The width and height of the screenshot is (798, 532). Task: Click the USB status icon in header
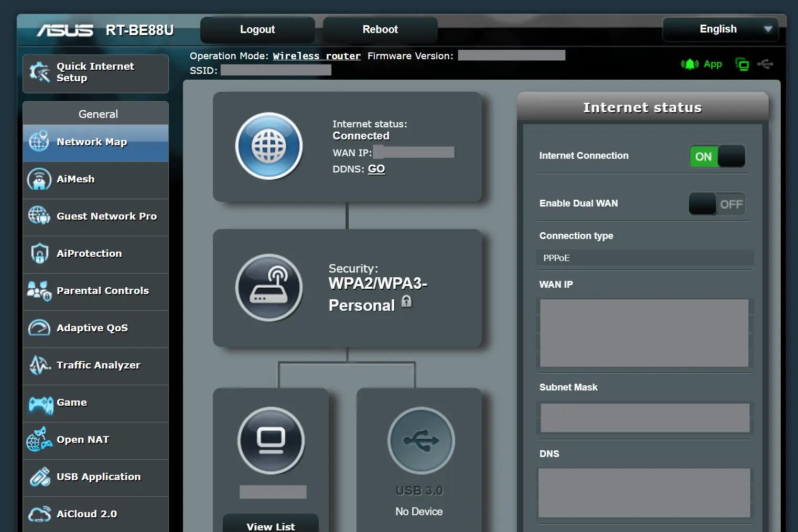click(x=765, y=64)
